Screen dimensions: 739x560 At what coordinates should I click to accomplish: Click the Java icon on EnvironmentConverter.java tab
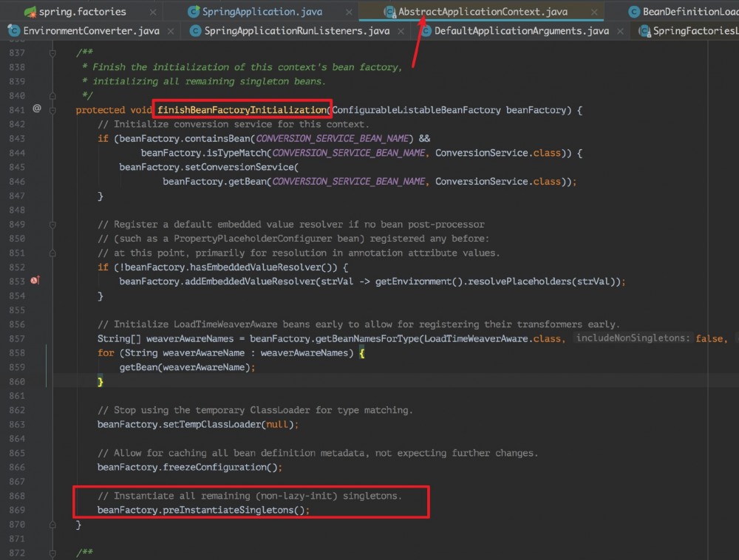(x=13, y=31)
